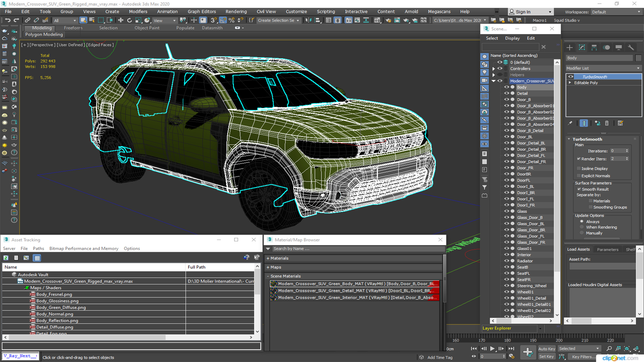Open Paths menu in Asset Tracking

(x=38, y=248)
